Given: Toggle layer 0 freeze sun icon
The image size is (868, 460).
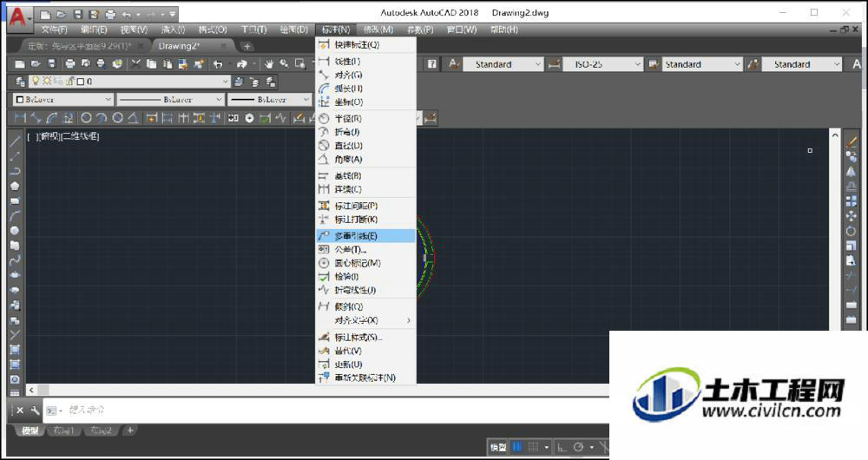Looking at the screenshot, I should point(47,82).
